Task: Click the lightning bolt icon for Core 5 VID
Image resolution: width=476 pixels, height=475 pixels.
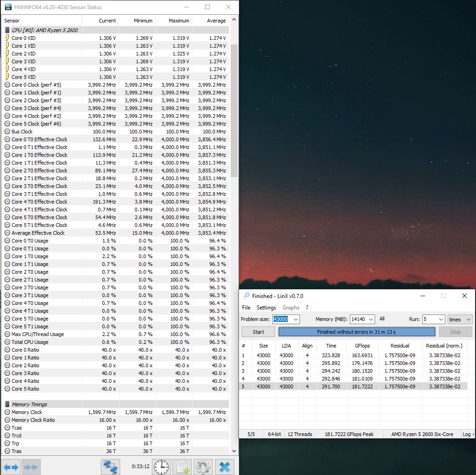Action: pos(7,77)
